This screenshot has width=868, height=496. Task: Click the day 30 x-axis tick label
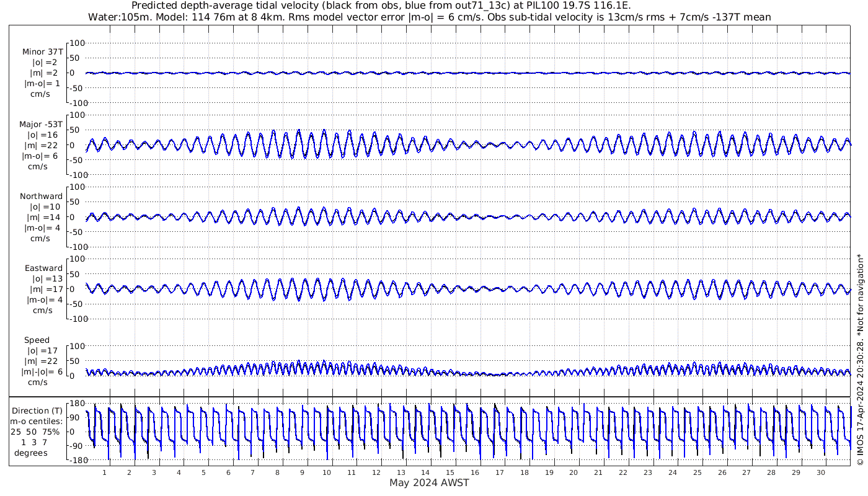[820, 473]
